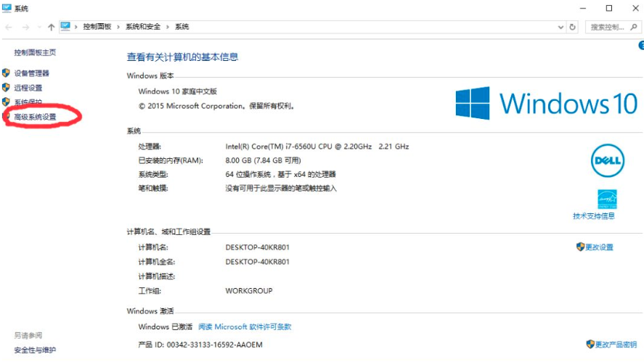
Task: Click the Dell logo
Action: pos(608,160)
